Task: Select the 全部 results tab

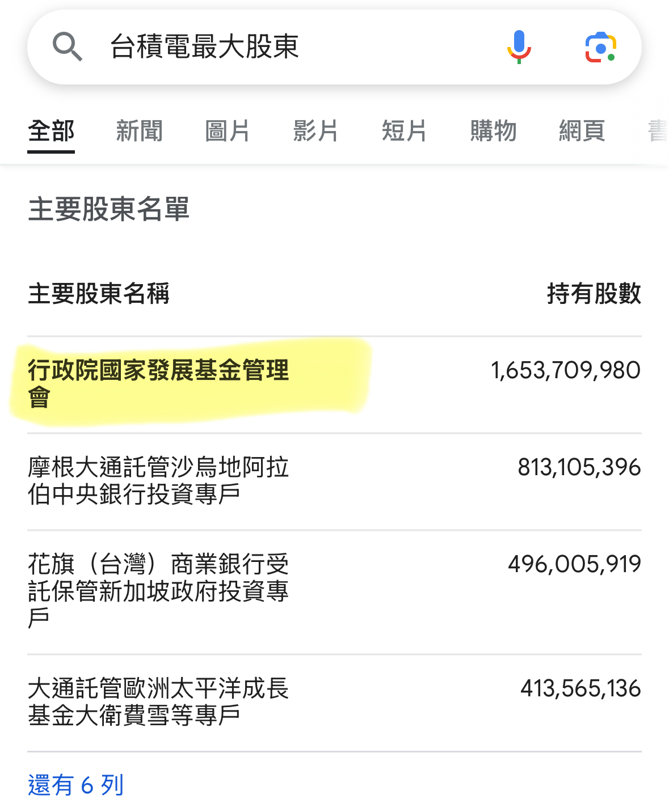Action: [51, 131]
